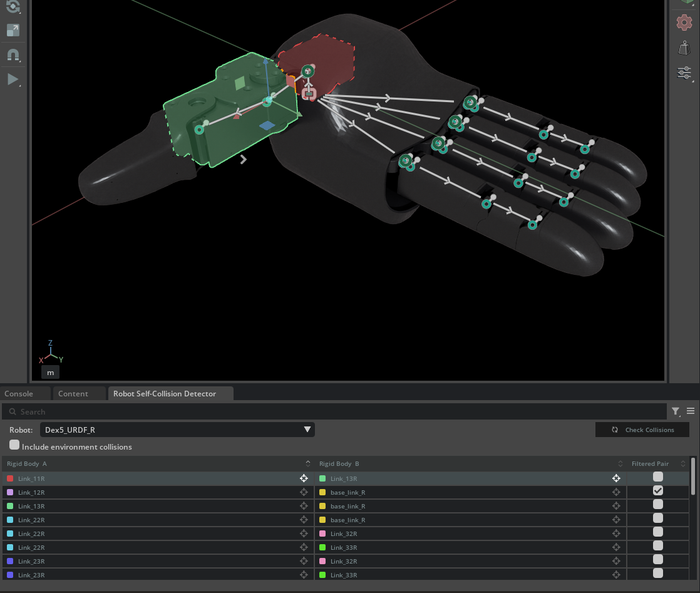Click the filter funnel icon above Check Collisions
700x593 pixels.
676,411
